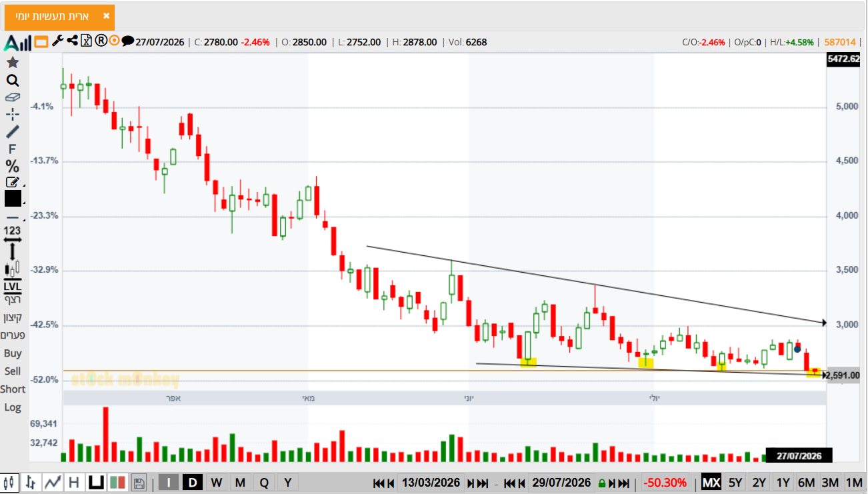Open the signal-bars logo menu

pyautogui.click(x=17, y=43)
